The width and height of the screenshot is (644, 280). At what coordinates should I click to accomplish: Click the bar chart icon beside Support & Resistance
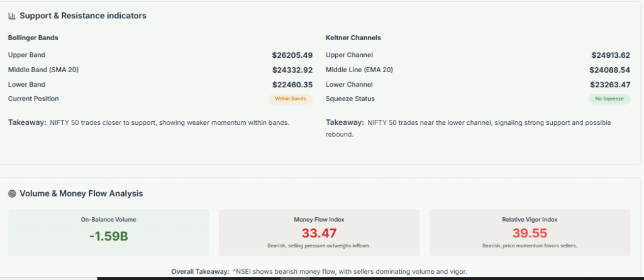point(12,16)
